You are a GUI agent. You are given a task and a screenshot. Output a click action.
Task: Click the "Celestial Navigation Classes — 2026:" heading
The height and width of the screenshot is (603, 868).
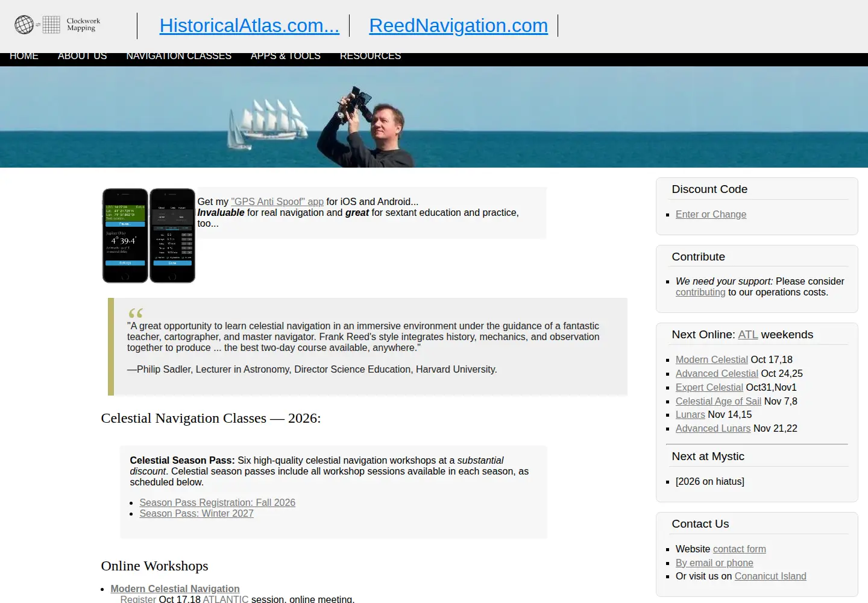pos(211,418)
